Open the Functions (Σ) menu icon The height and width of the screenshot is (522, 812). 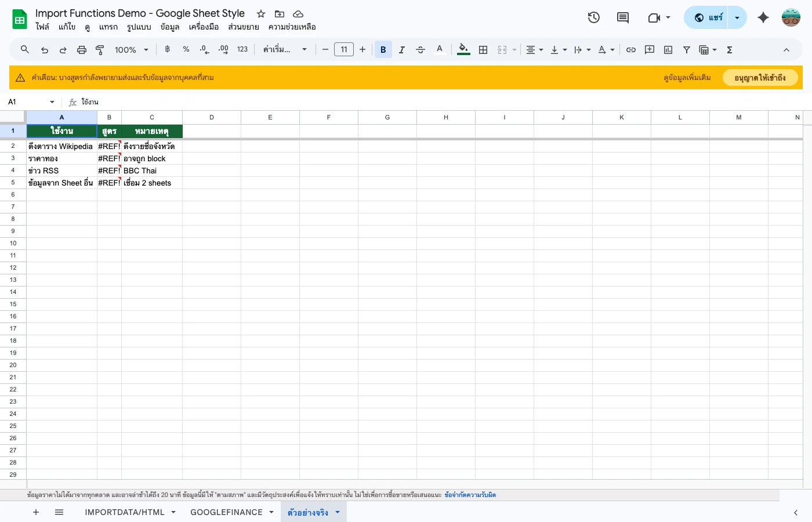coord(729,49)
